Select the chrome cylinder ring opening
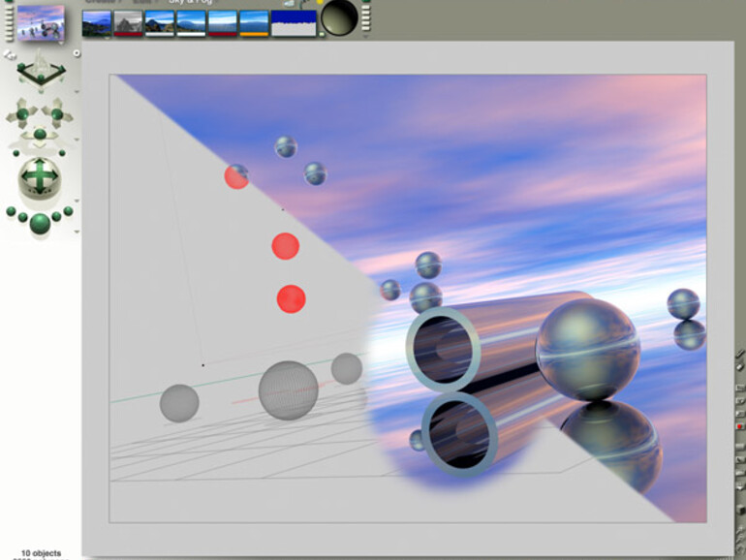The width and height of the screenshot is (746, 560). coord(443,350)
